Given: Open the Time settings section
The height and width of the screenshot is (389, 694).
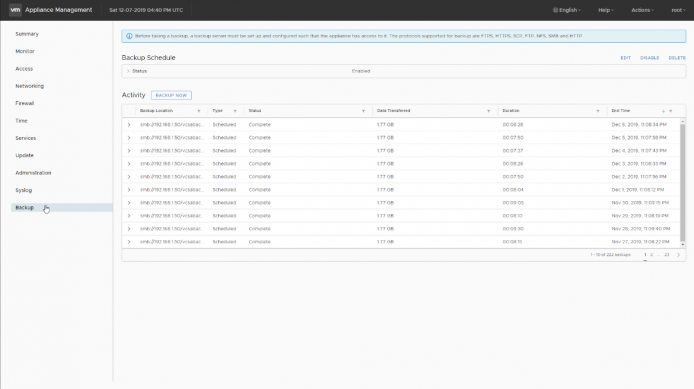Looking at the screenshot, I should coord(21,121).
